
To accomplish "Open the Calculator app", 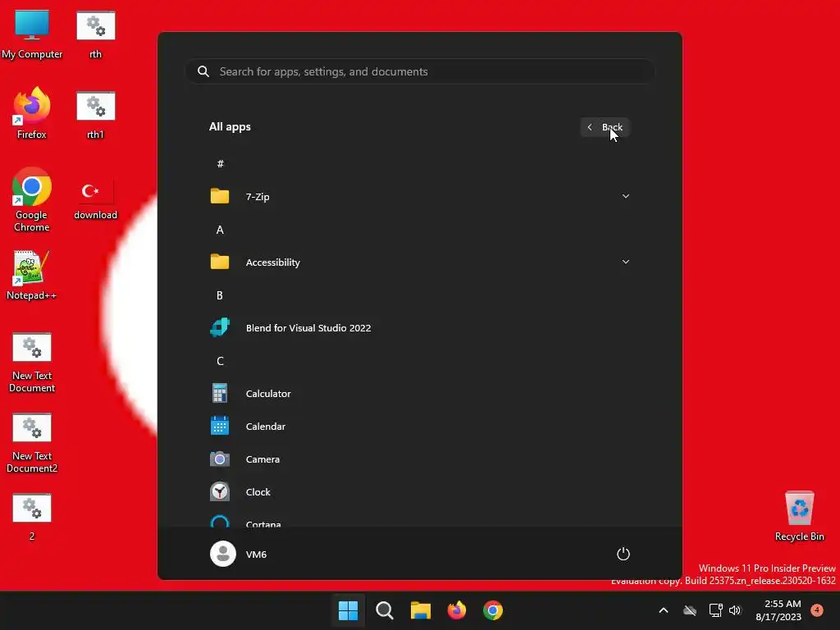I will (x=419, y=393).
